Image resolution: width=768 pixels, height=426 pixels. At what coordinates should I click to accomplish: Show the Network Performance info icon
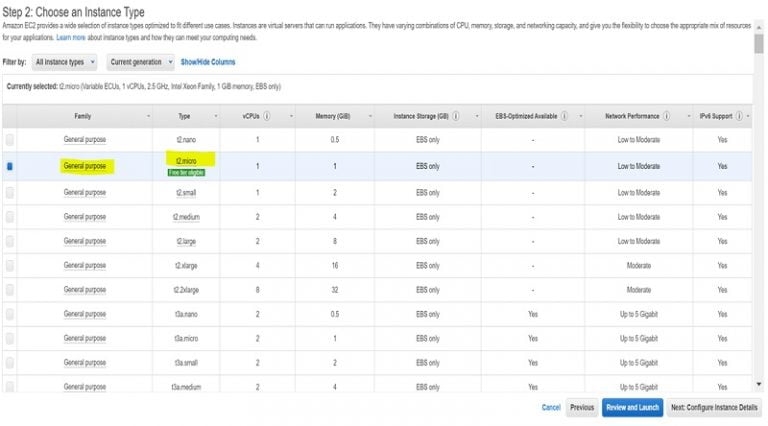point(666,116)
